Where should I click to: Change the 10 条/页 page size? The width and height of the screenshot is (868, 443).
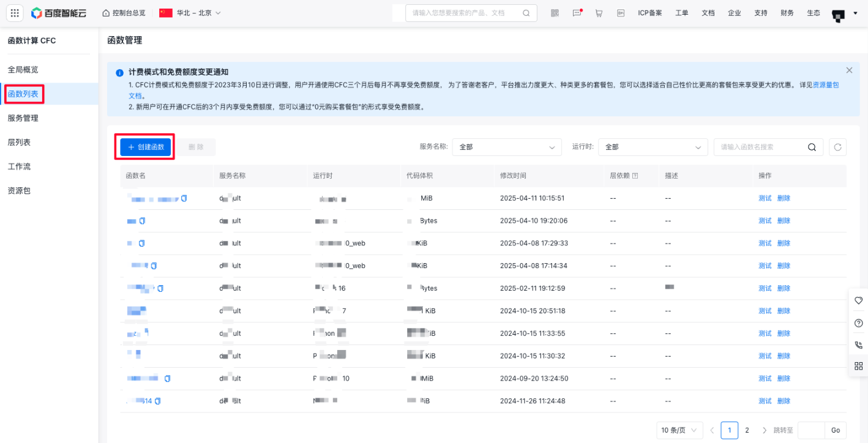[679, 430]
